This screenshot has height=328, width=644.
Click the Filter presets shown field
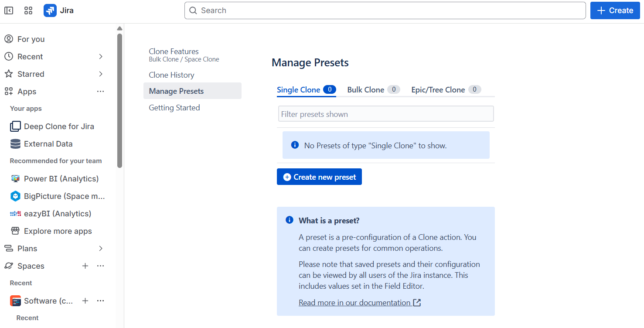pos(386,114)
